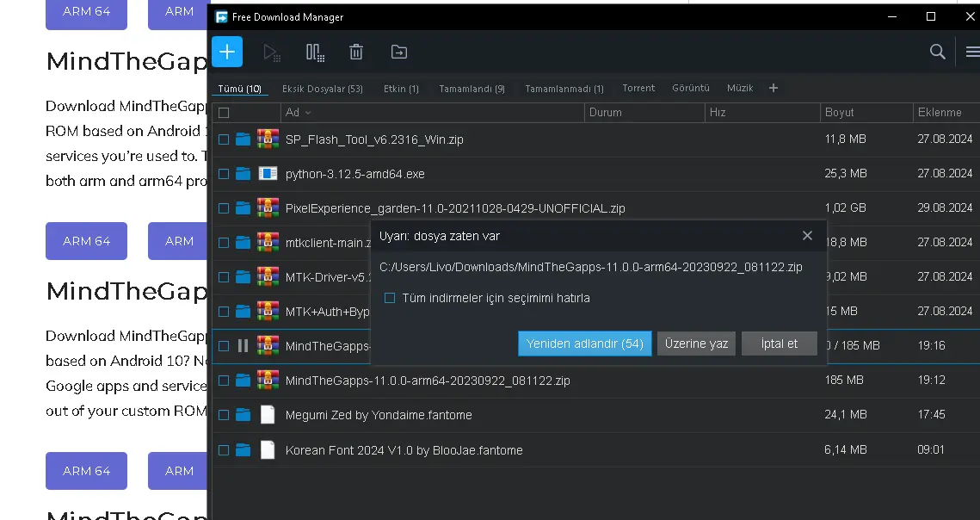
Task: Close the 'dosya zaten var' warning dialog
Action: point(807,235)
